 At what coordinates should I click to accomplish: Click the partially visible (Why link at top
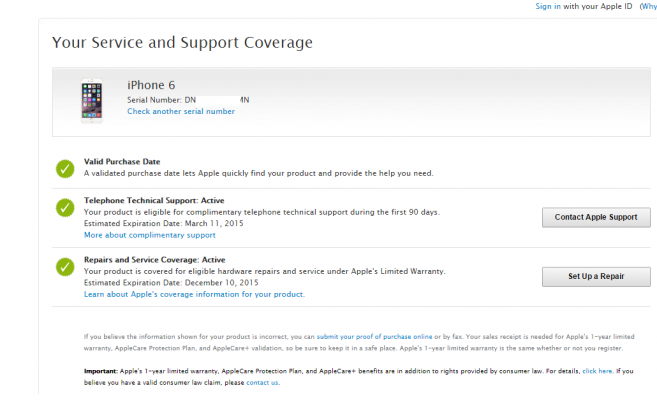[648, 6]
